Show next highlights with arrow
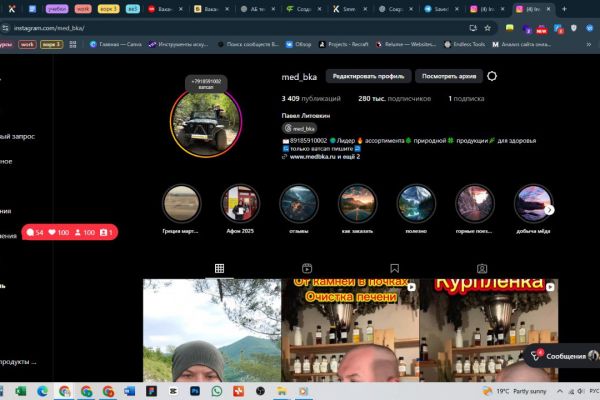Image resolution: width=600 pixels, height=400 pixels. point(549,210)
